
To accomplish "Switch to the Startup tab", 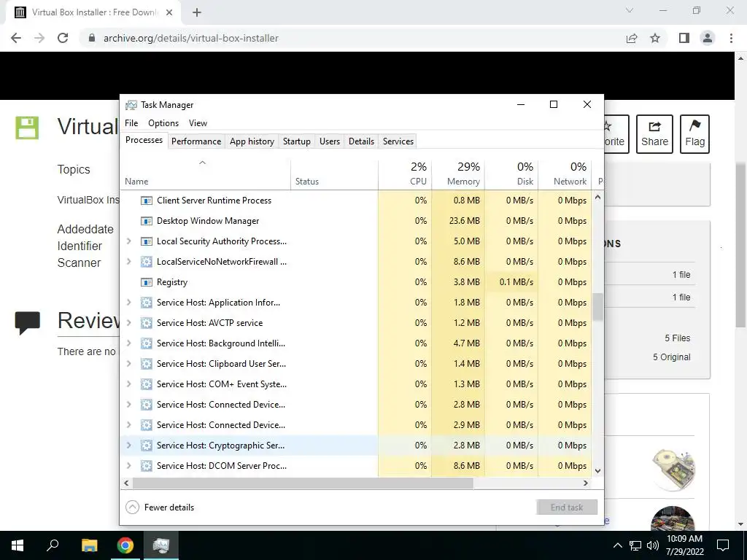I will pos(297,141).
